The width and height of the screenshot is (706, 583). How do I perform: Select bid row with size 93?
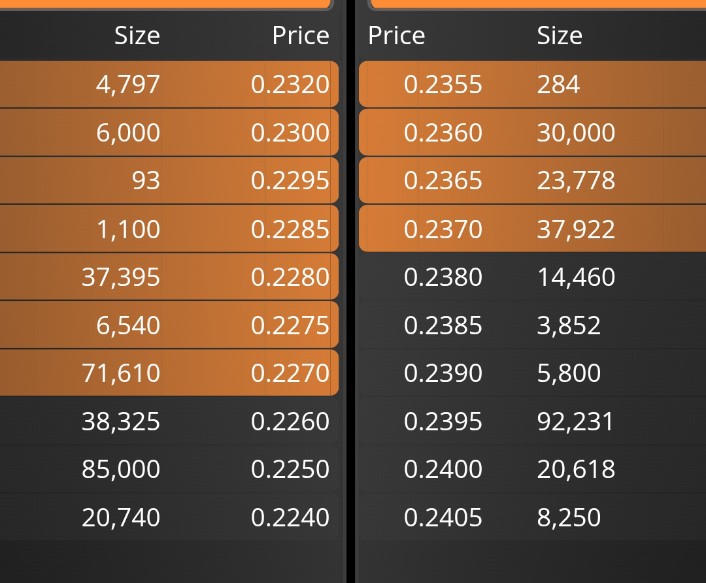[169, 181]
